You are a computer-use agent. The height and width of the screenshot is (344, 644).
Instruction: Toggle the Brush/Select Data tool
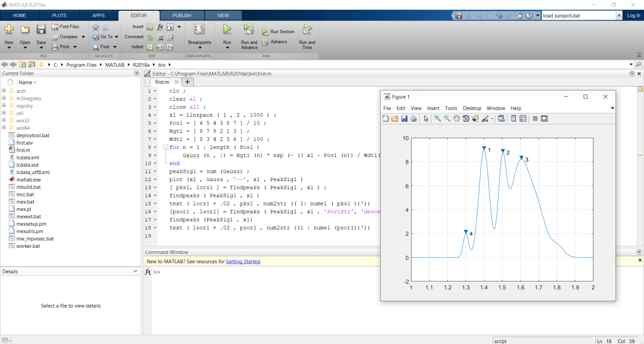click(484, 119)
